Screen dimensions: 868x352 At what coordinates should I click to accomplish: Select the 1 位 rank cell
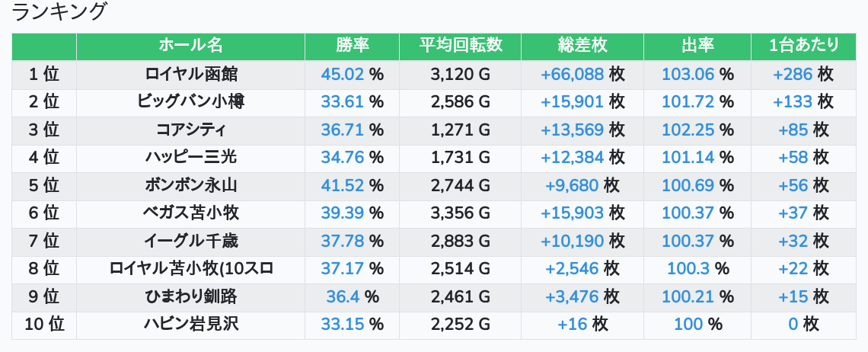[x=44, y=74]
